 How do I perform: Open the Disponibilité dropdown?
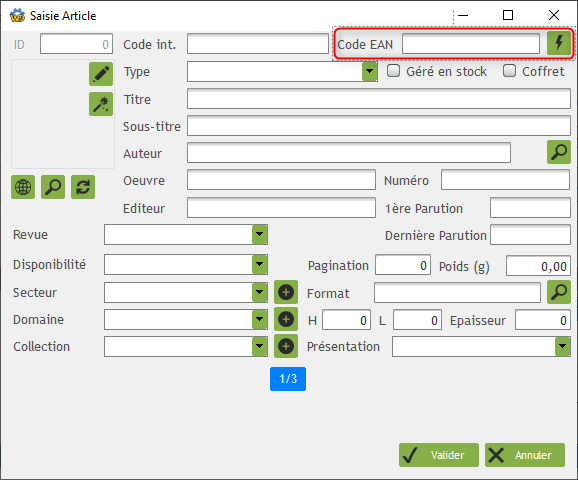pyautogui.click(x=260, y=264)
